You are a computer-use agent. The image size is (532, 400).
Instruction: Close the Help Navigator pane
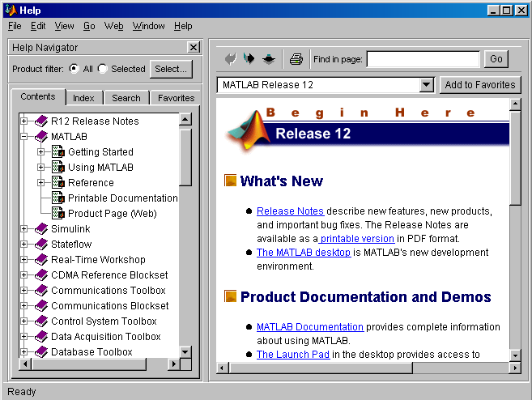pos(194,47)
